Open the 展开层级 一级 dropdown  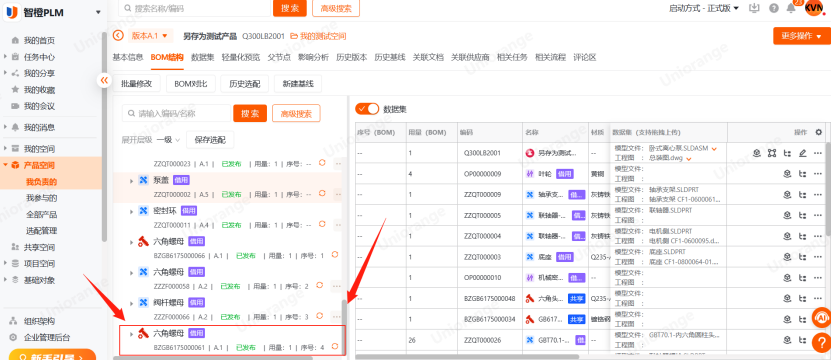point(168,140)
